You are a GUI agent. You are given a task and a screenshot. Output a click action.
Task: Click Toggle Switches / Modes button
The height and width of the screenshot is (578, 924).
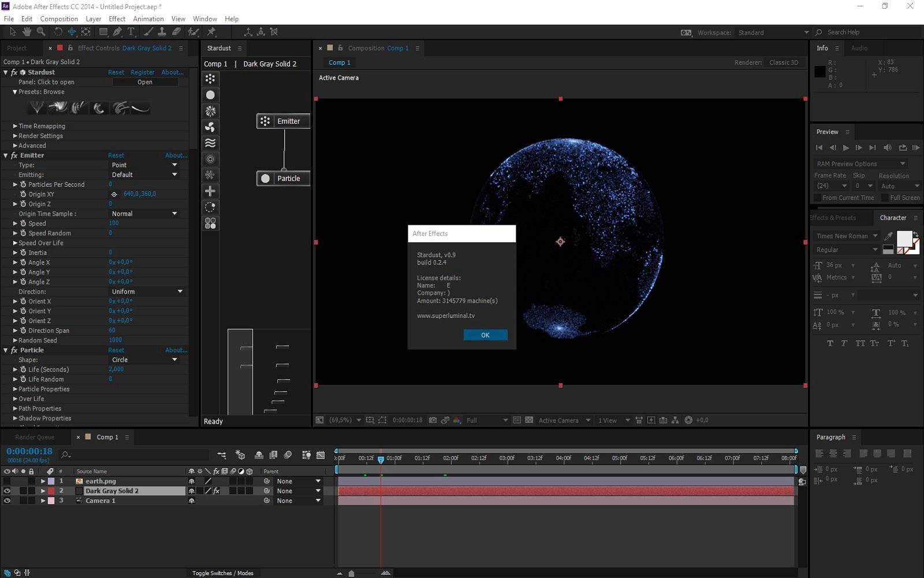[x=223, y=573]
